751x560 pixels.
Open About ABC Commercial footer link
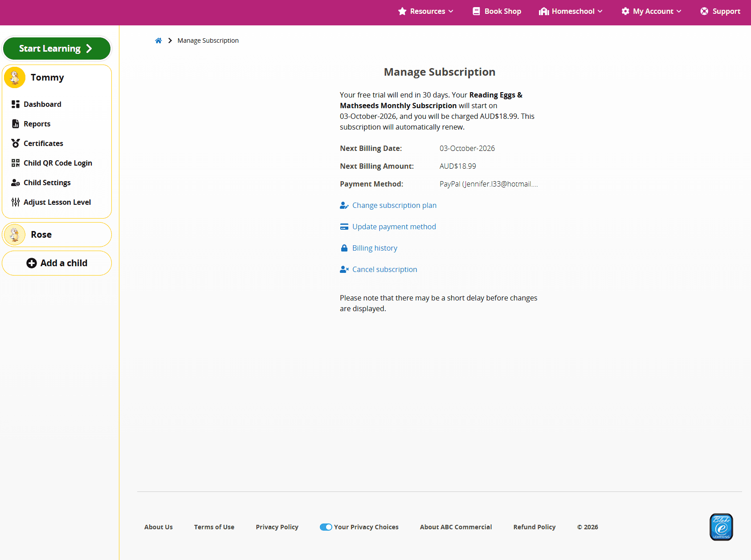(x=456, y=527)
